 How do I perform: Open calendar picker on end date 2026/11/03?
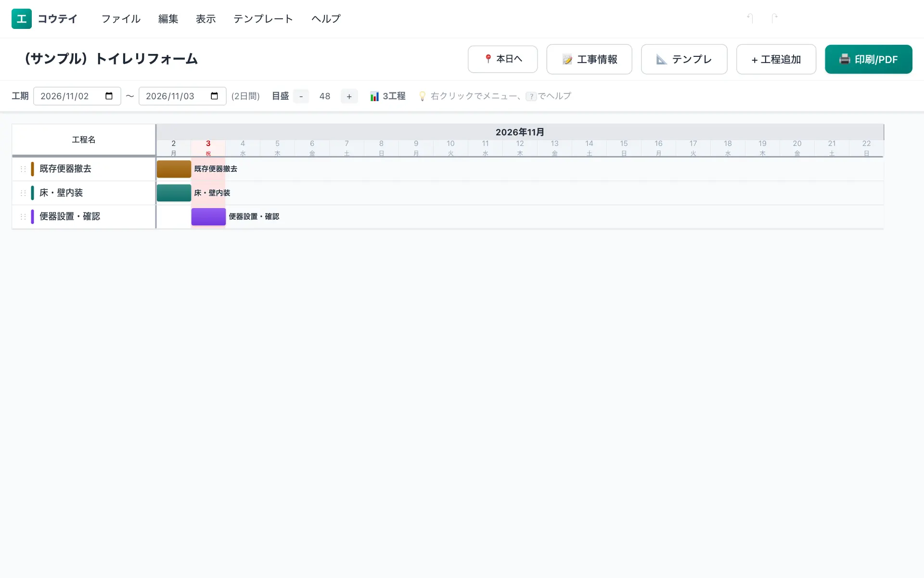(215, 96)
